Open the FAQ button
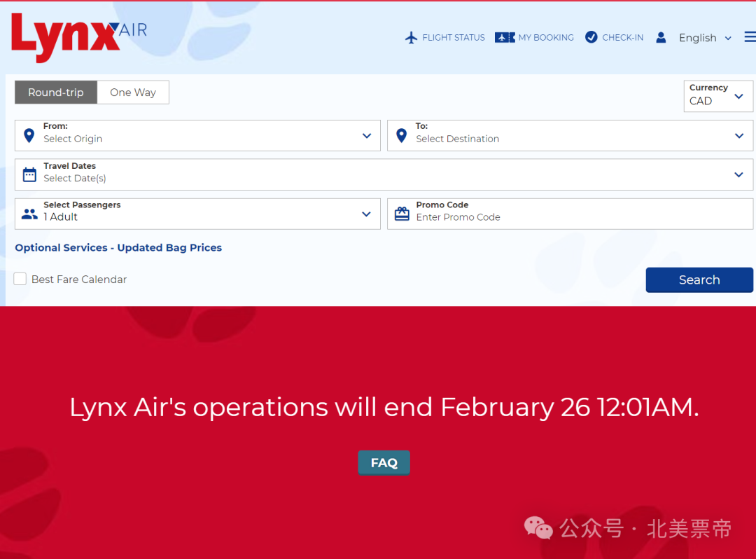Image resolution: width=756 pixels, height=559 pixels. (384, 462)
